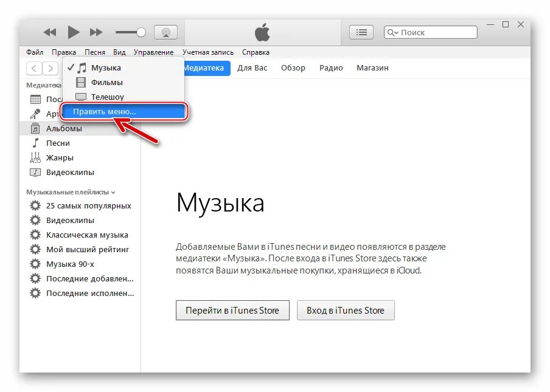The height and width of the screenshot is (392, 550).
Task: Select Фильмы in the media dropdown
Action: 124,82
